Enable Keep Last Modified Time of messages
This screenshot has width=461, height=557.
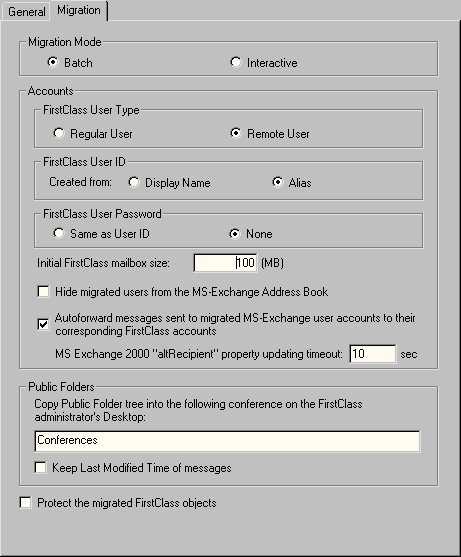(x=40, y=467)
